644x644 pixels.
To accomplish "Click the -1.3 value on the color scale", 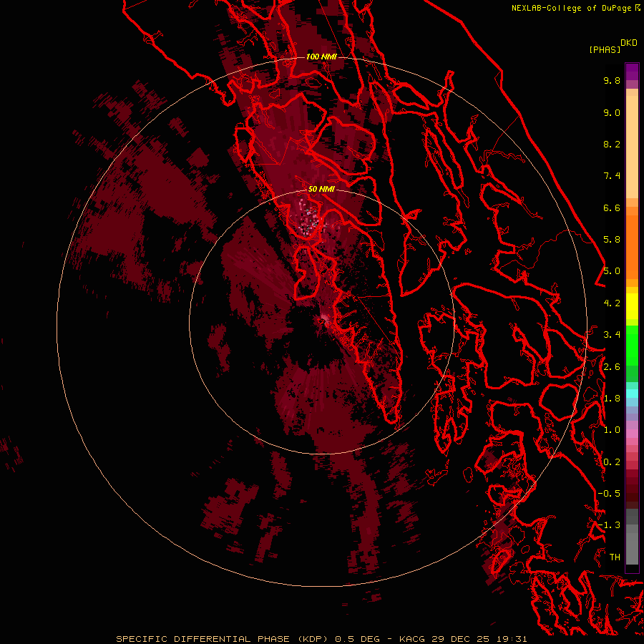I will coord(609,525).
